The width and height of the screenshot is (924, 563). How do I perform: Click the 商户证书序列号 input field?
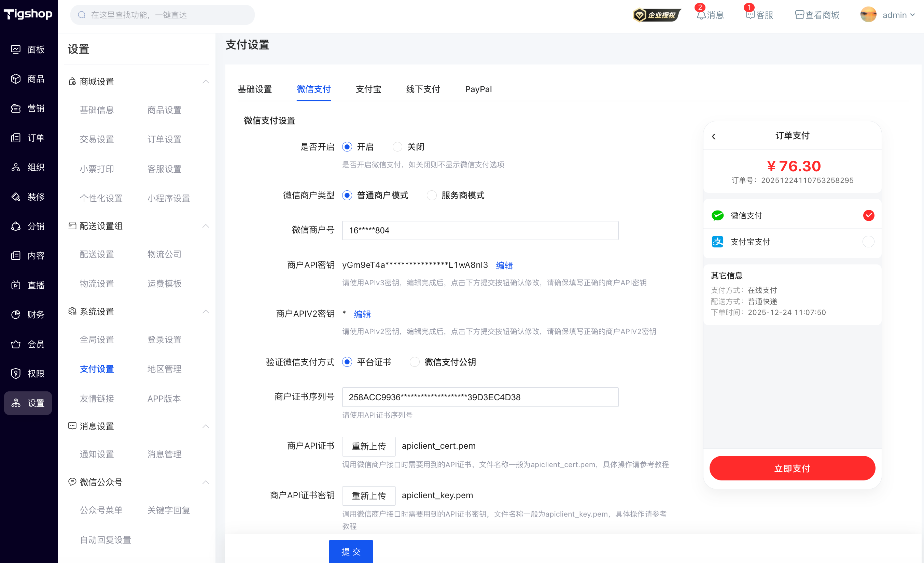coord(480,397)
